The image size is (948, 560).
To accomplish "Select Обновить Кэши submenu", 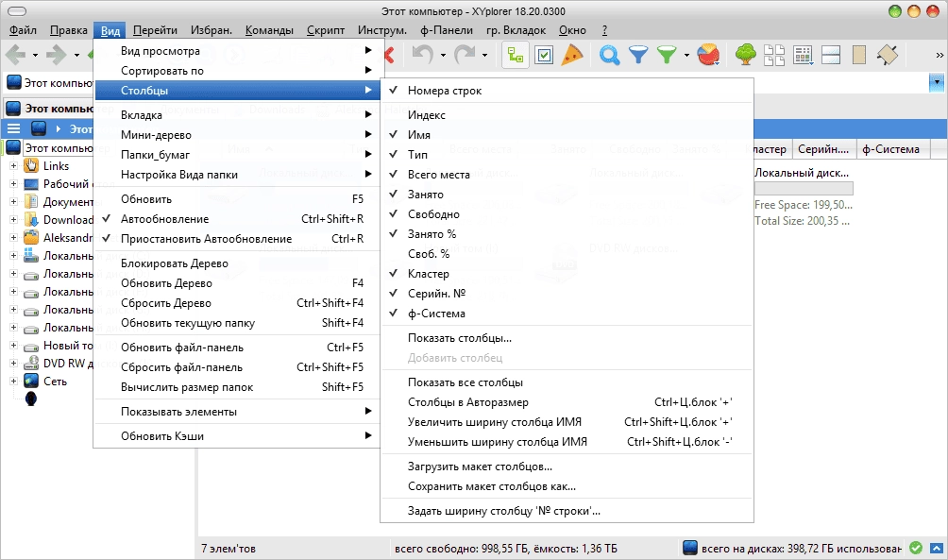I will (237, 436).
